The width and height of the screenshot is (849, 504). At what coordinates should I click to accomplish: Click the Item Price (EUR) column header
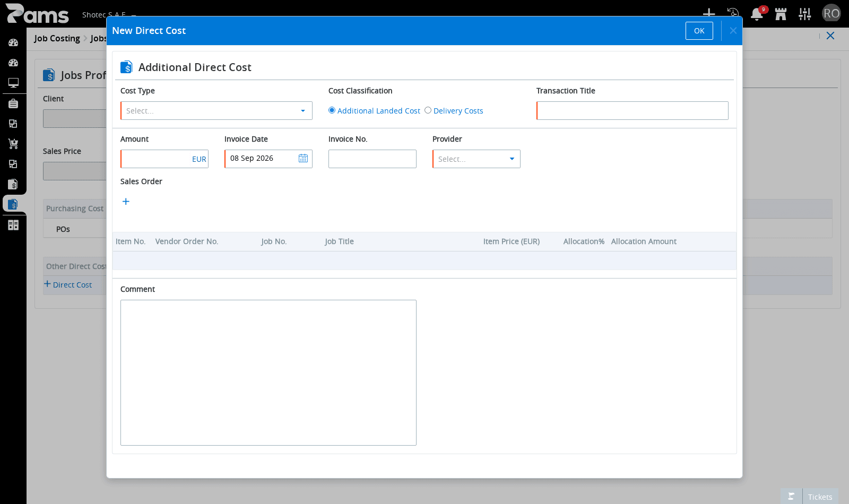pyautogui.click(x=512, y=241)
